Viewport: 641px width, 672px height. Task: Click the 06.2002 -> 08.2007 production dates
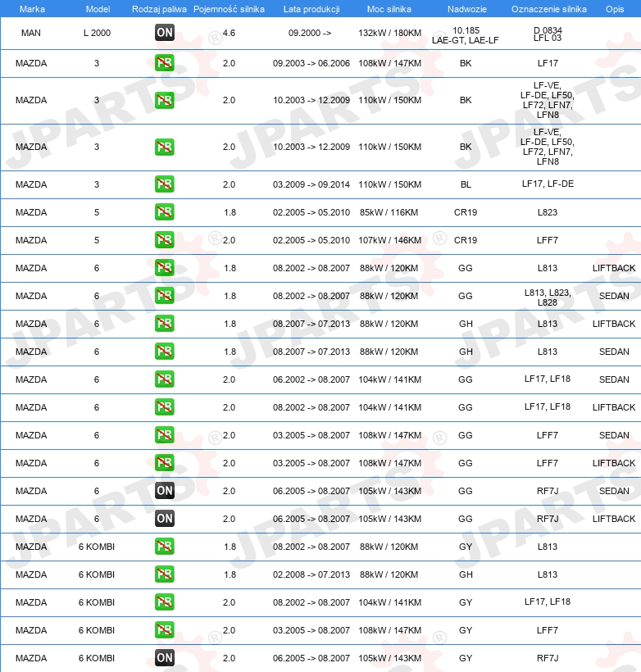(x=311, y=379)
